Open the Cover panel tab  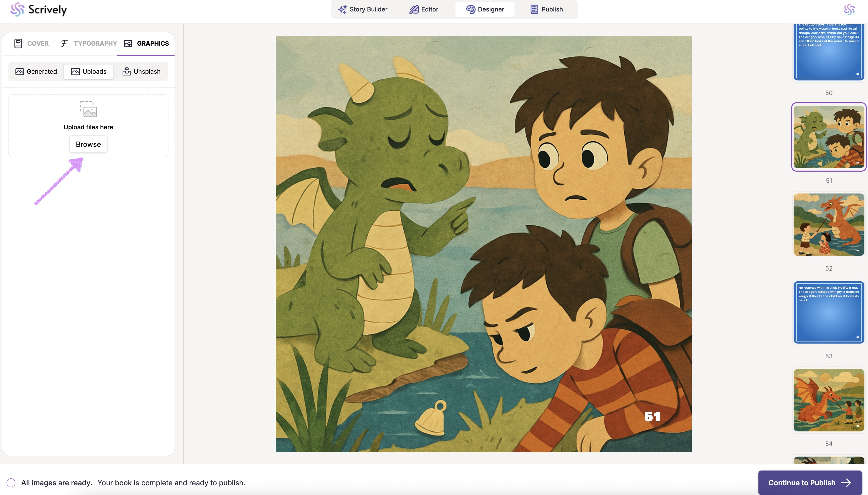click(x=32, y=44)
